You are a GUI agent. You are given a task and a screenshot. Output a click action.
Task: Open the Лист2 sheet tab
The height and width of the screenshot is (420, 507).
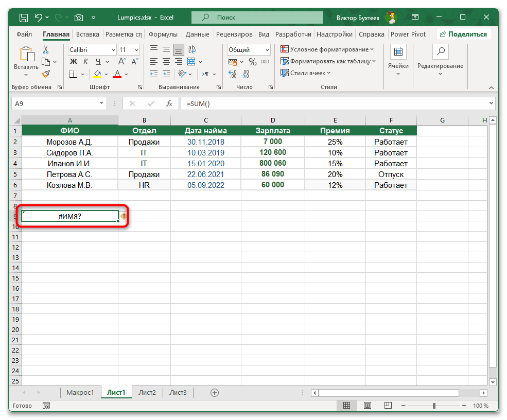147,393
